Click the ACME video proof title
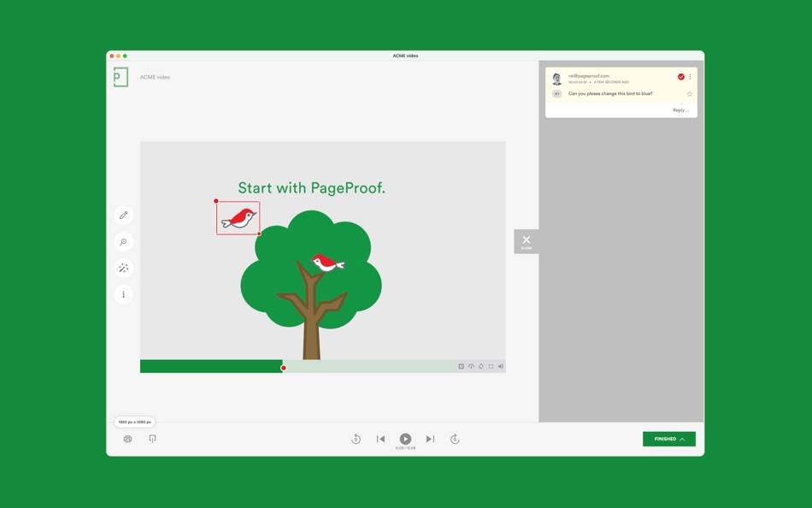The image size is (812, 508). tap(155, 77)
